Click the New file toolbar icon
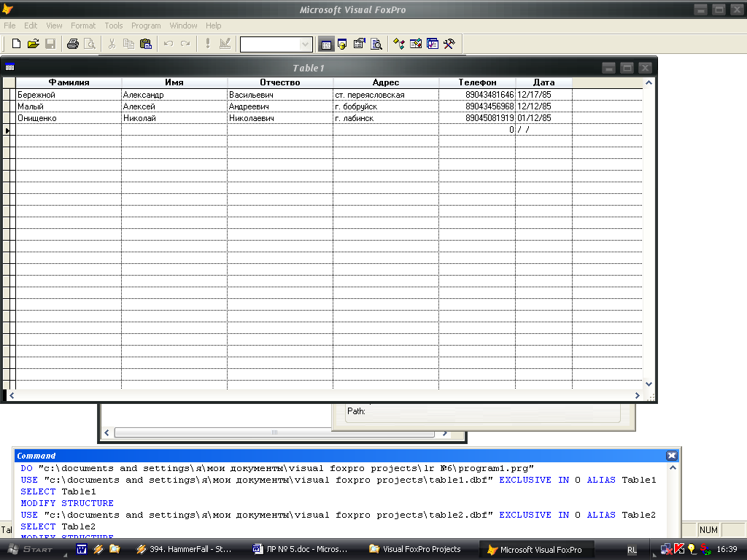Image resolution: width=747 pixels, height=560 pixels. point(16,44)
